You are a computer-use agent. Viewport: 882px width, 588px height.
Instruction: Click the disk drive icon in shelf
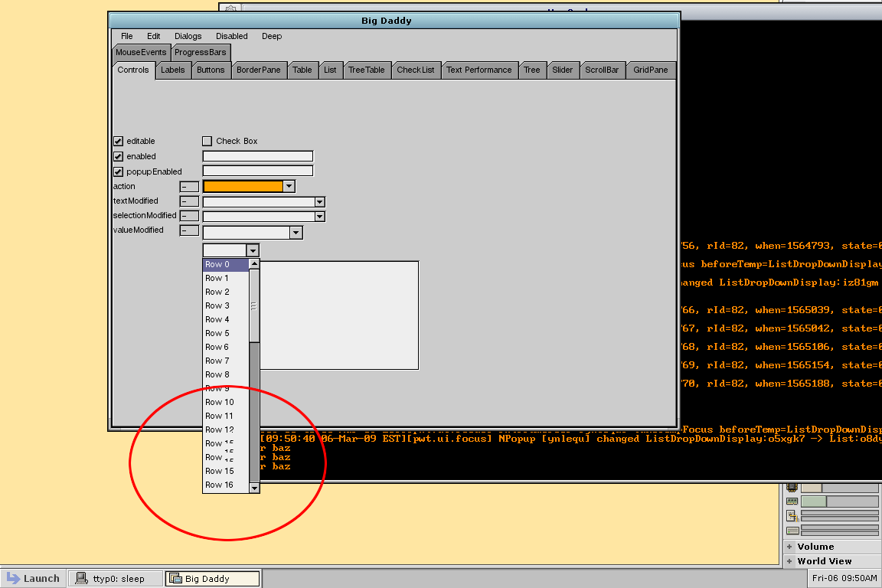[792, 530]
